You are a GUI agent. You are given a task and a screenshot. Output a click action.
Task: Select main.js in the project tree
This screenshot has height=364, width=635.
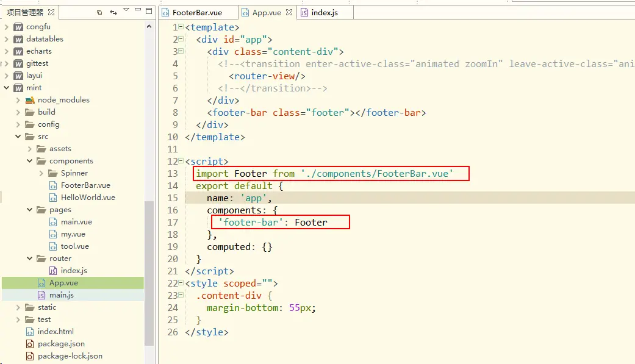pos(61,294)
